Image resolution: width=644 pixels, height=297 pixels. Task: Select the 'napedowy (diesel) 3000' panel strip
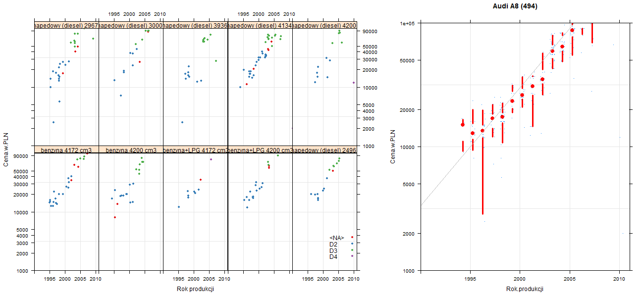[x=131, y=25]
